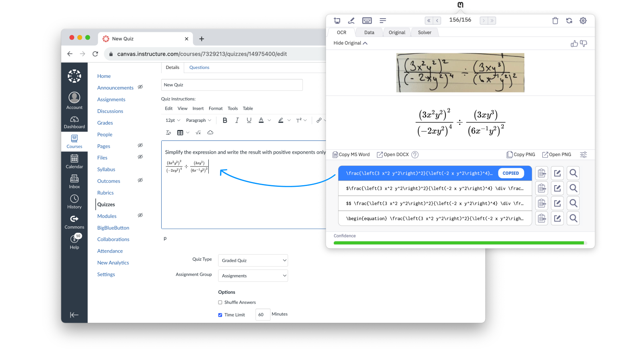This screenshot has height=349, width=644.
Task: Open the 12pt font size dropdown
Action: 173,120
